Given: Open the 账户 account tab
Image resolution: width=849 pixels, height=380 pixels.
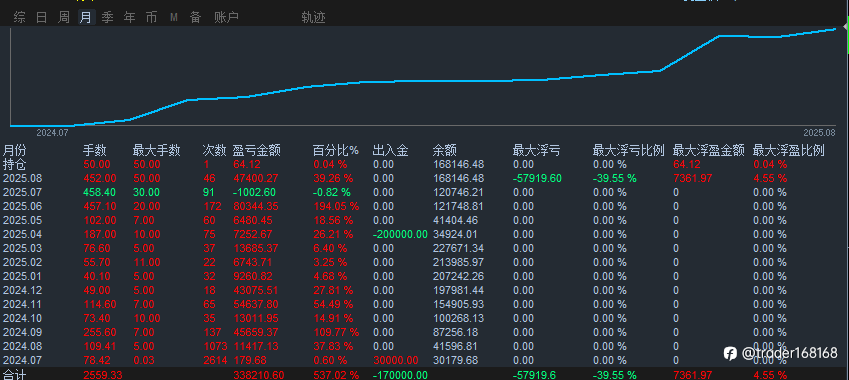Looking at the screenshot, I should point(226,17).
